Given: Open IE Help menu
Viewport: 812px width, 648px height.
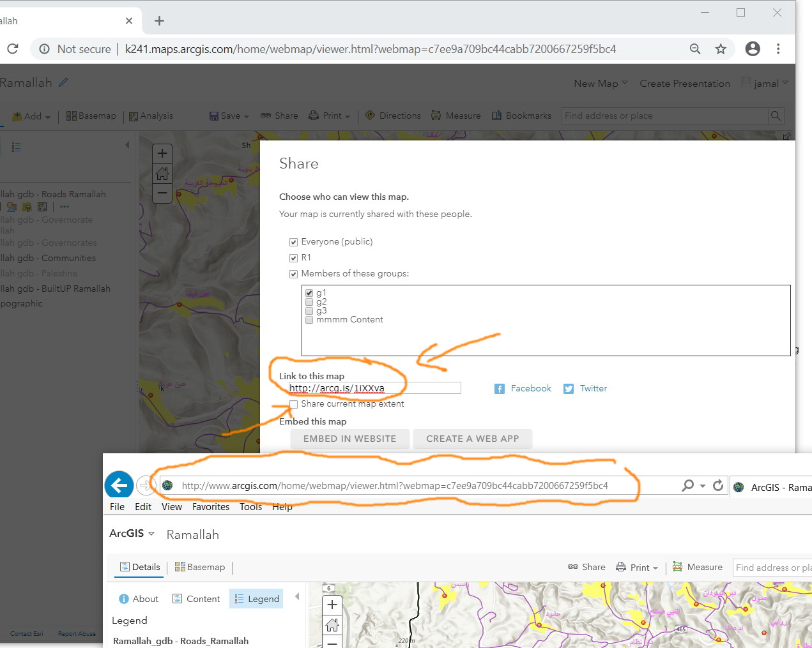Looking at the screenshot, I should tap(282, 506).
